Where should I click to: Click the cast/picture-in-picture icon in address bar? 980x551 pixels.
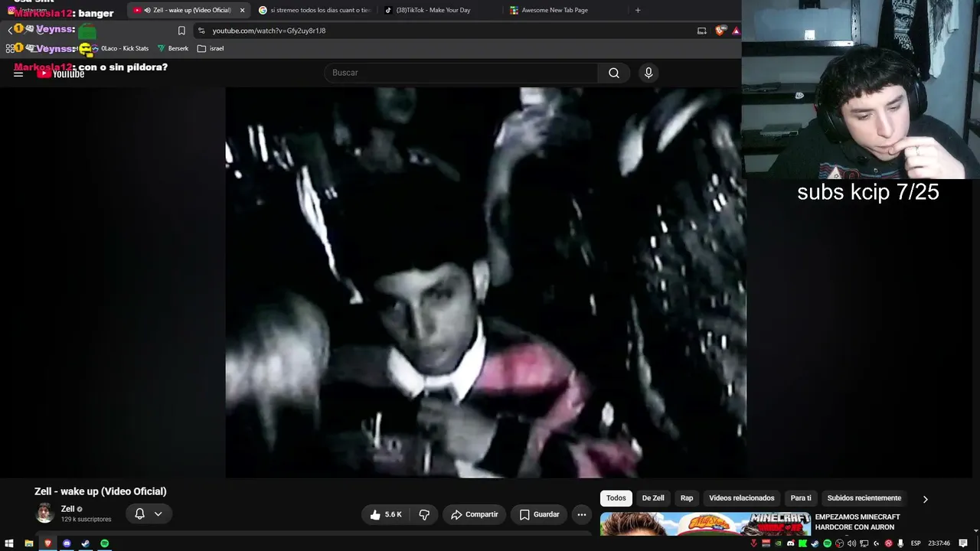point(702,31)
